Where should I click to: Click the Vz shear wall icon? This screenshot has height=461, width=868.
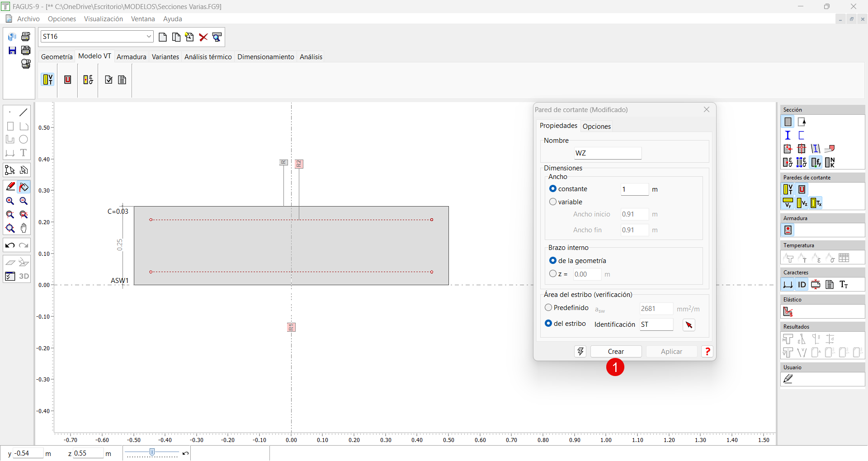(x=802, y=203)
